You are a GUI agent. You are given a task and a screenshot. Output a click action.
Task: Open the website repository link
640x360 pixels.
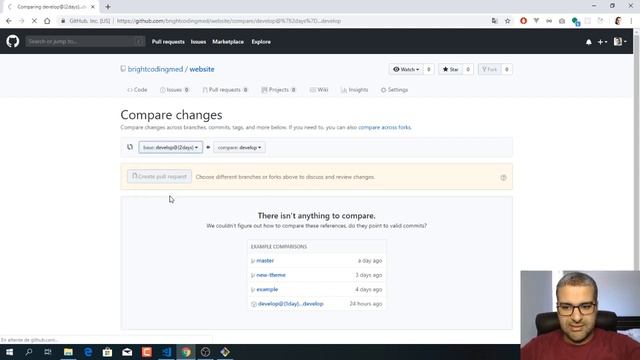click(202, 69)
